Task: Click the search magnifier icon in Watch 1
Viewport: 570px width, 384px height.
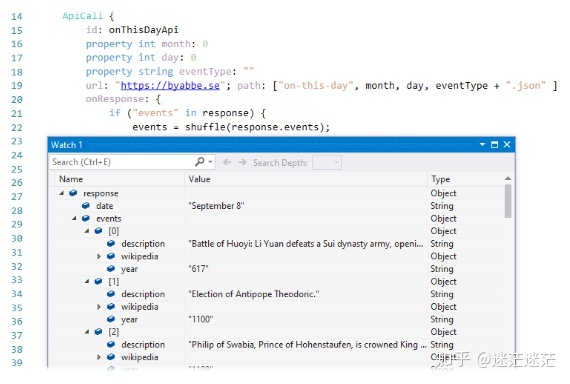Action: [x=200, y=161]
